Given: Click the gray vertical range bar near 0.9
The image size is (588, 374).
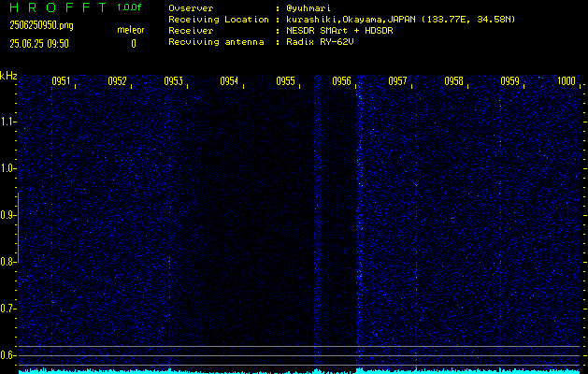Looking at the screenshot, I should [x=18, y=227].
